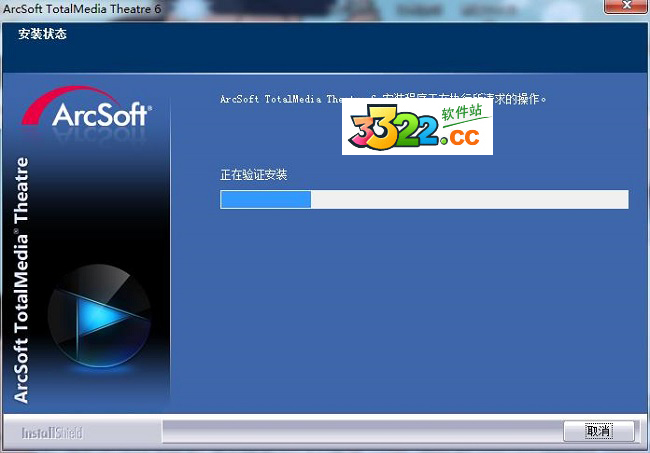
Task: Click the InstallShield brand label
Action: tap(52, 433)
